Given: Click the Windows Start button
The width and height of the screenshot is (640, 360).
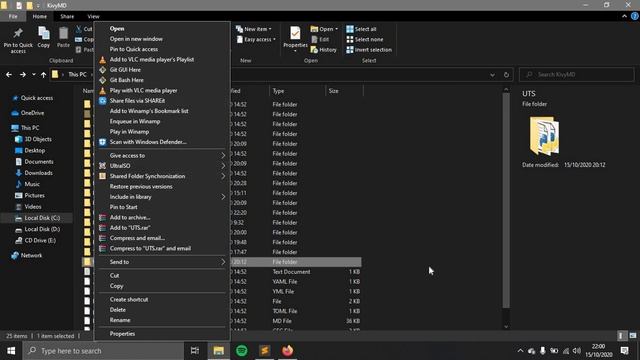Looking at the screenshot, I should coord(11,351).
